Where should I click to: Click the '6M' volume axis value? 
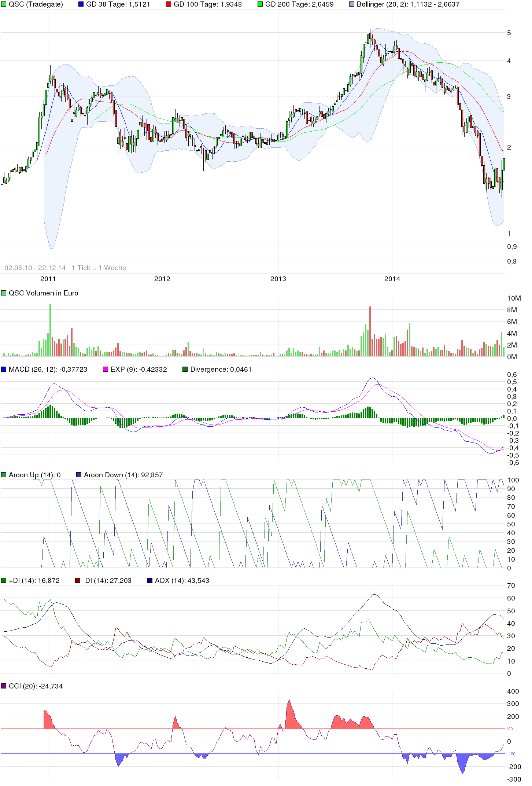(x=512, y=322)
